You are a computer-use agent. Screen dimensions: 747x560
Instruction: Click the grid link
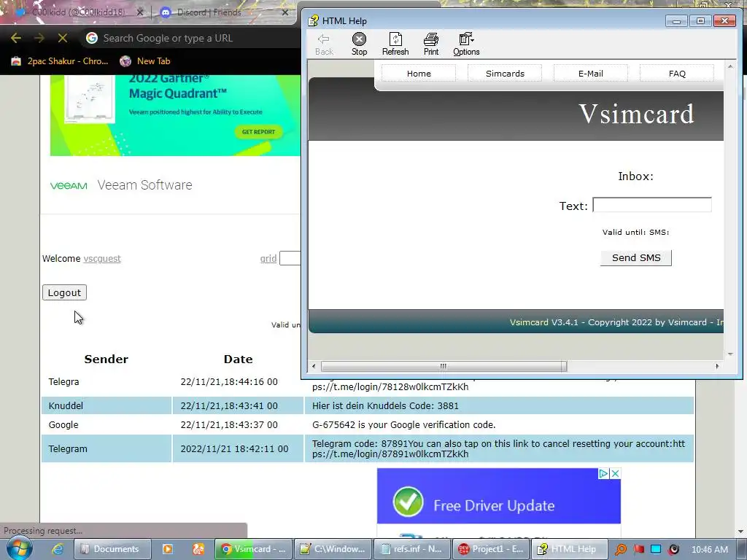(x=268, y=259)
